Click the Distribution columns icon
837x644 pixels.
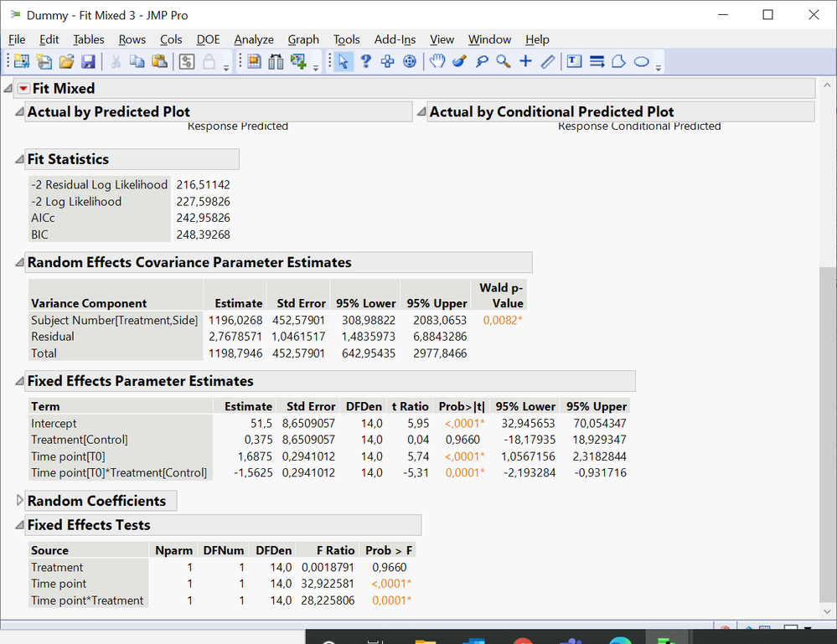click(x=276, y=61)
